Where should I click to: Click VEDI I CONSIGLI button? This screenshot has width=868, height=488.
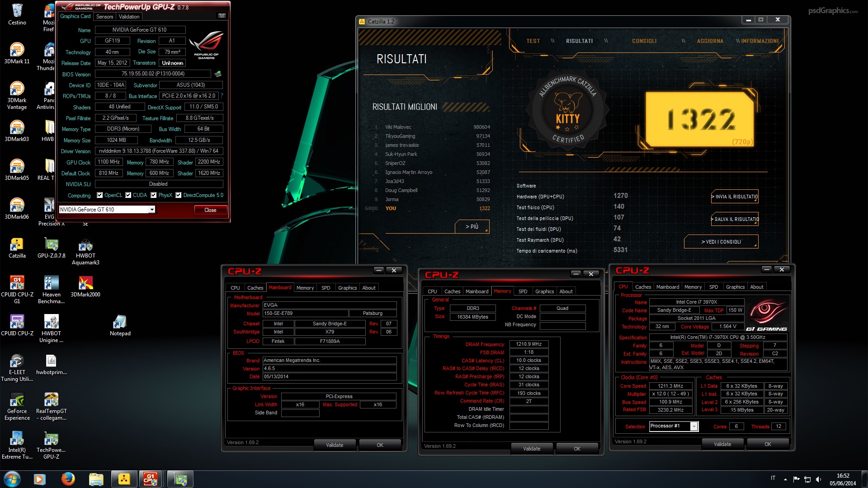(x=721, y=242)
